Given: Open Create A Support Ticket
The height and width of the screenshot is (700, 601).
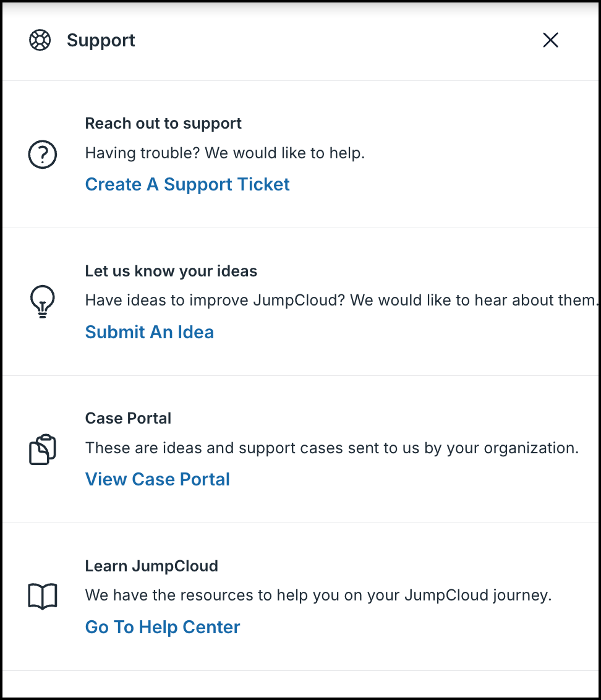Looking at the screenshot, I should (x=187, y=184).
